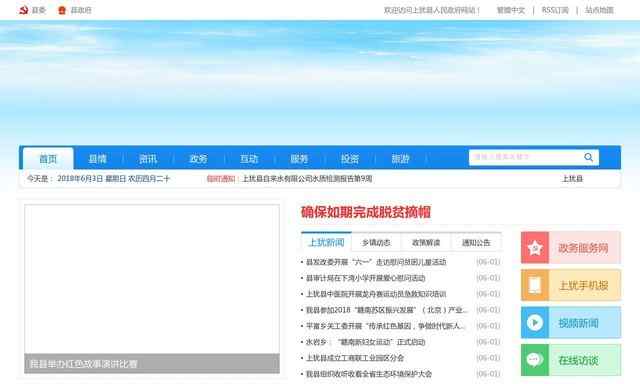Click the magnifier search icon in navigation bar

point(588,157)
